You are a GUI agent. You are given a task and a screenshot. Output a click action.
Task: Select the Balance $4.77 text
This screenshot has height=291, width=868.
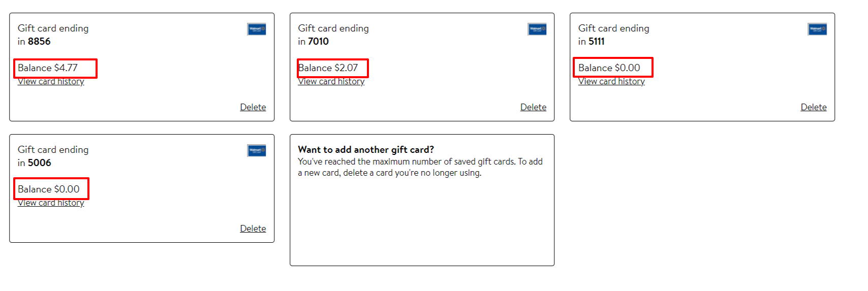click(x=48, y=68)
